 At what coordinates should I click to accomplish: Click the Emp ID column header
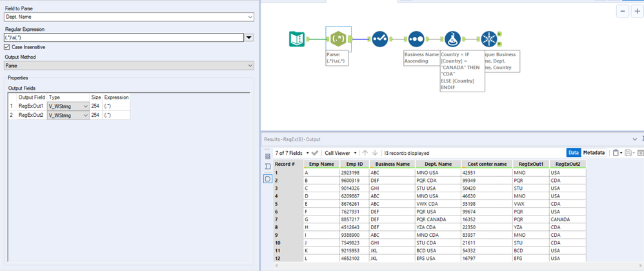click(354, 164)
